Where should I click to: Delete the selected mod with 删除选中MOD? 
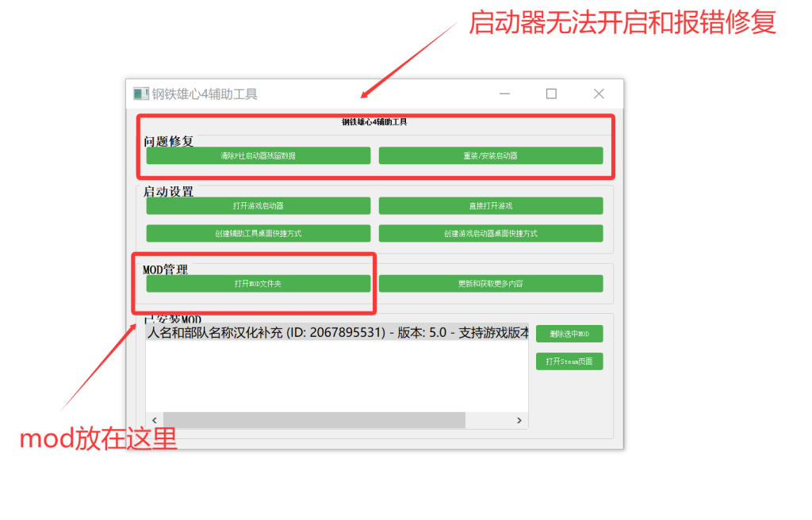[x=569, y=334]
